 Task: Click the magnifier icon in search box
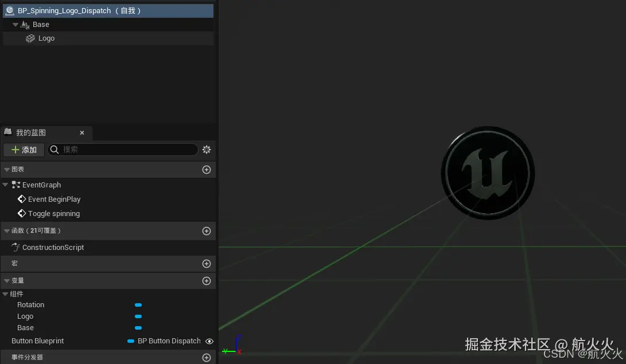click(55, 150)
